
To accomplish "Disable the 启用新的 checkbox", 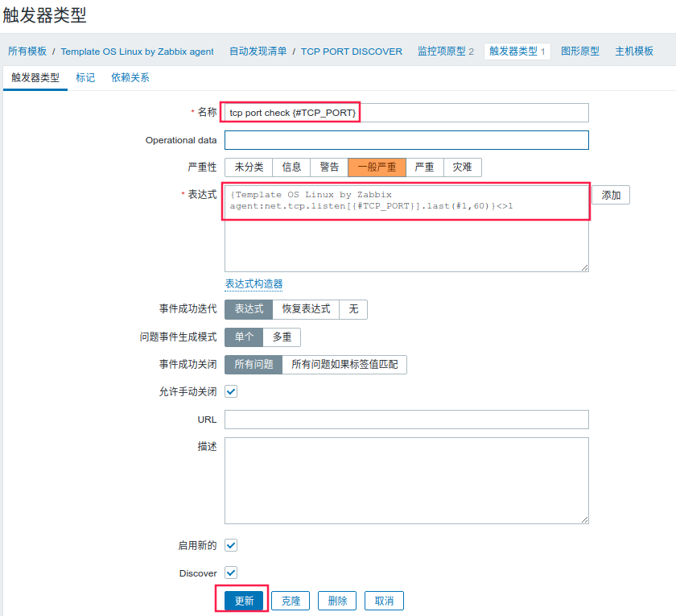I will (232, 545).
